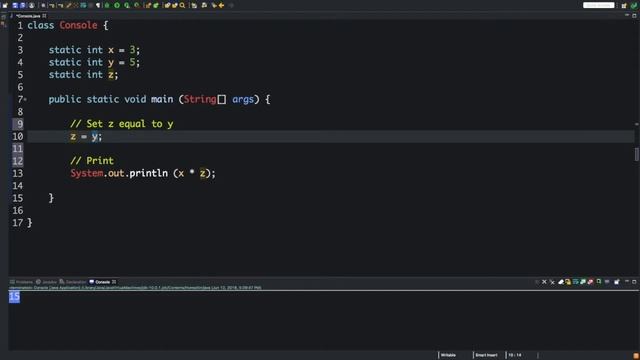The image size is (640, 360).
Task: Click the Open Type toolbar icon
Action: [x=167, y=5]
